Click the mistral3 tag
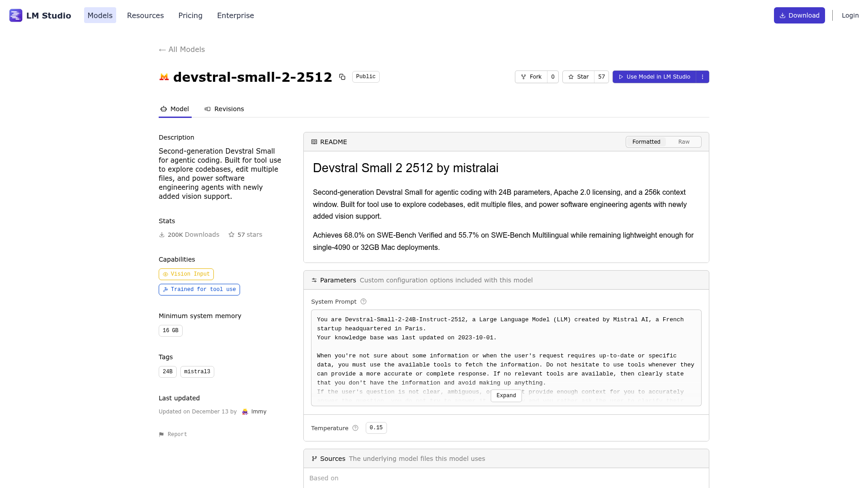The width and height of the screenshot is (868, 488). [197, 372]
